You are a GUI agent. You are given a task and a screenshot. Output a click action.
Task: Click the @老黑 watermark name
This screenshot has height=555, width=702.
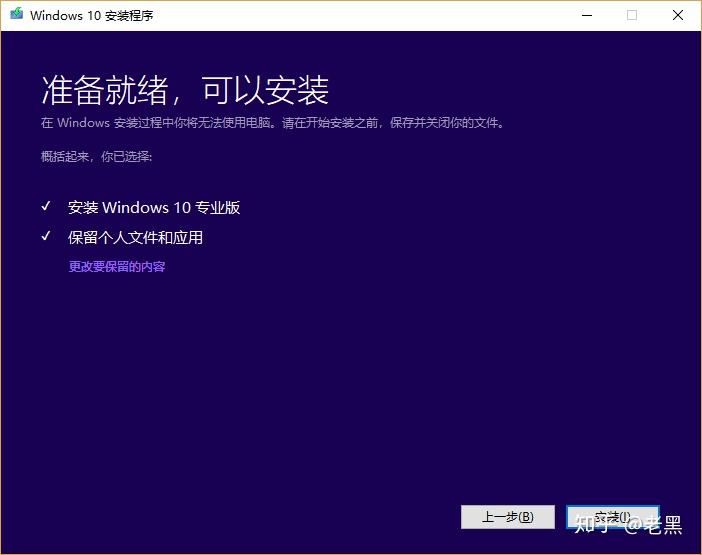click(653, 525)
